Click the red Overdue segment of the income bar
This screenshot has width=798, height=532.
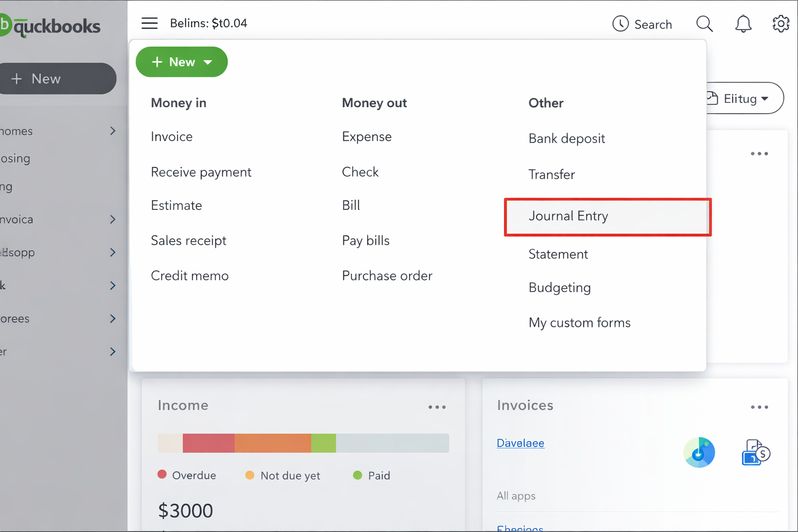pyautogui.click(x=208, y=443)
